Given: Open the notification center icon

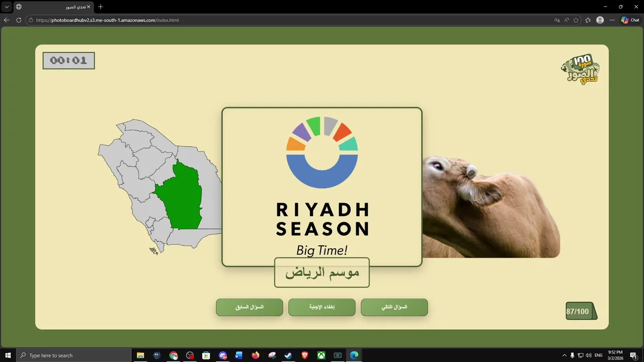Looking at the screenshot, I should point(633,355).
